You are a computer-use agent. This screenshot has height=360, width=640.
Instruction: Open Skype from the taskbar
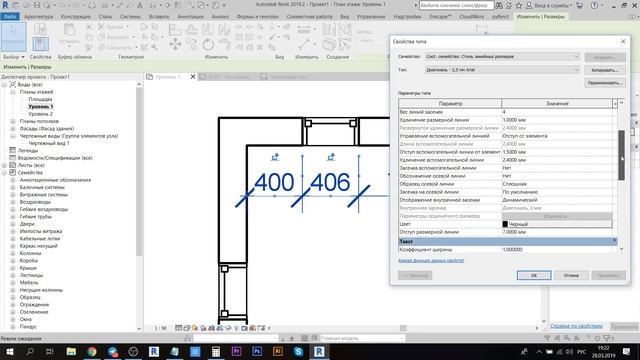click(298, 351)
